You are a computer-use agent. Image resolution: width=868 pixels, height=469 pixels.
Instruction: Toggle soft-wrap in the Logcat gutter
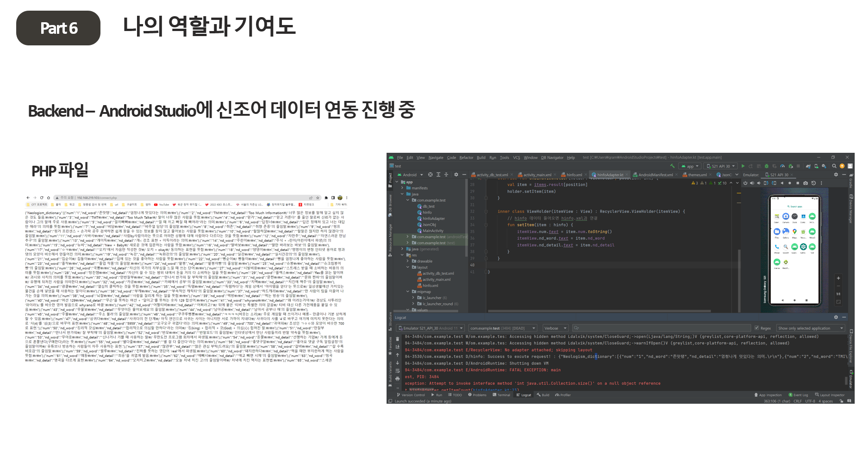point(397,371)
